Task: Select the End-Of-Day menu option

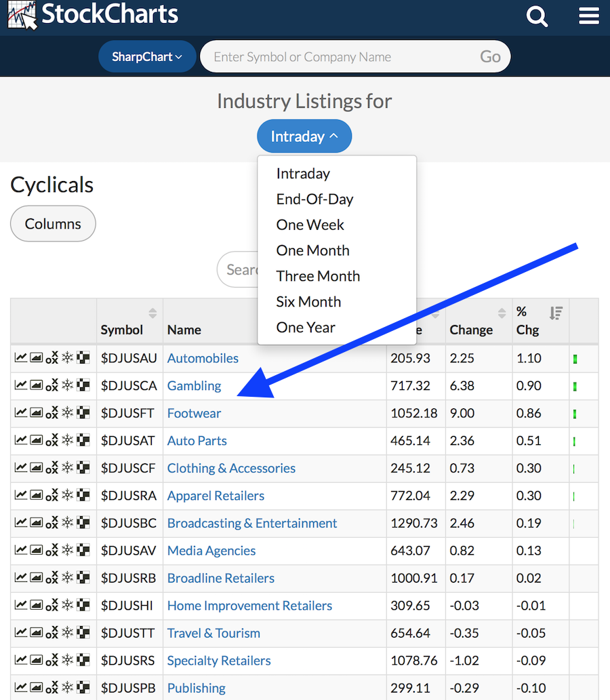Action: click(314, 199)
